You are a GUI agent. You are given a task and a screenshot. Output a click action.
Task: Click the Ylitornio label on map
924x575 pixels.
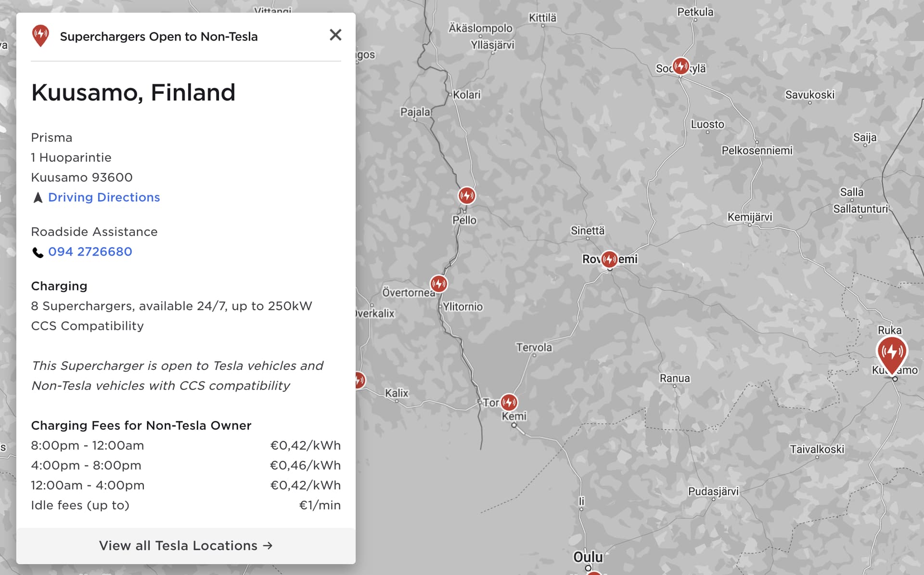462,307
